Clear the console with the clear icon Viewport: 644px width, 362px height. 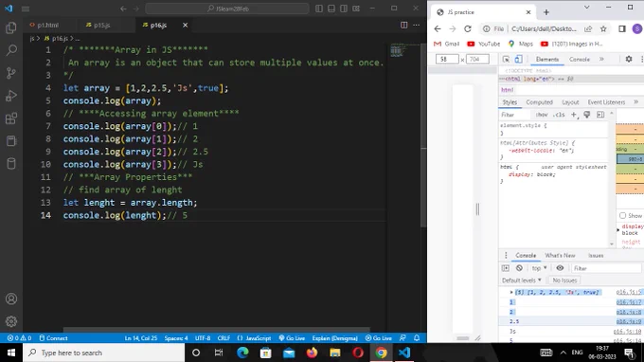click(x=519, y=268)
